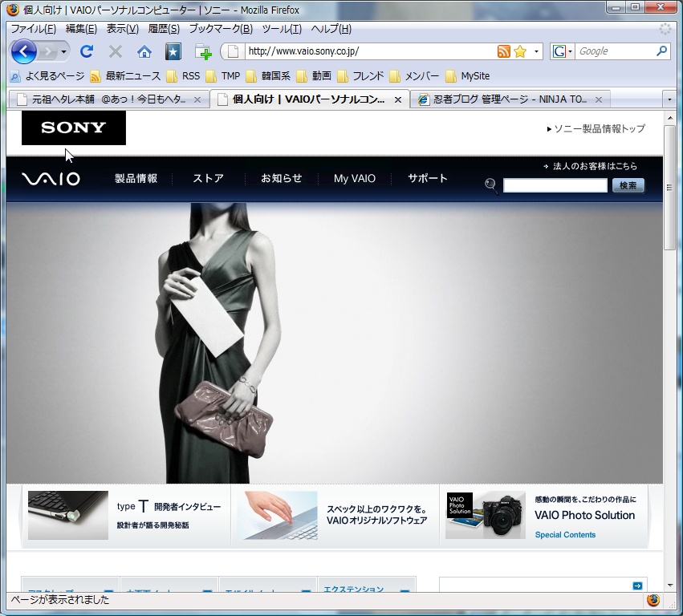The height and width of the screenshot is (616, 683).
Task: Open the お知らせ navigation item
Action: click(x=282, y=179)
